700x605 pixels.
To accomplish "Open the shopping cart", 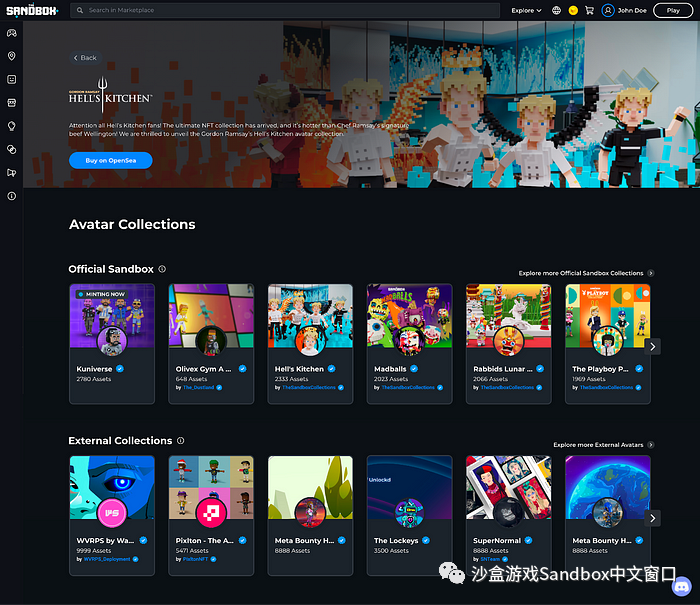I will [589, 10].
